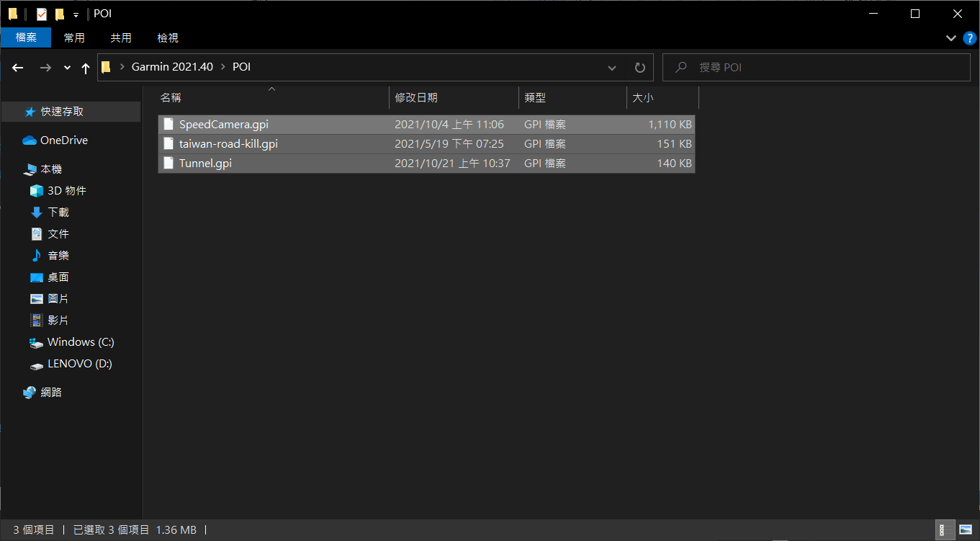Click inside the 搜尋 POI search box
The width and height of the screenshot is (980, 541).
coord(792,66)
